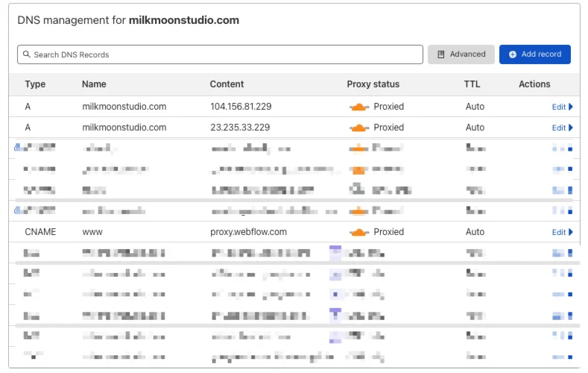Select content 104.156.81.229
The image size is (588, 373).
tap(241, 107)
